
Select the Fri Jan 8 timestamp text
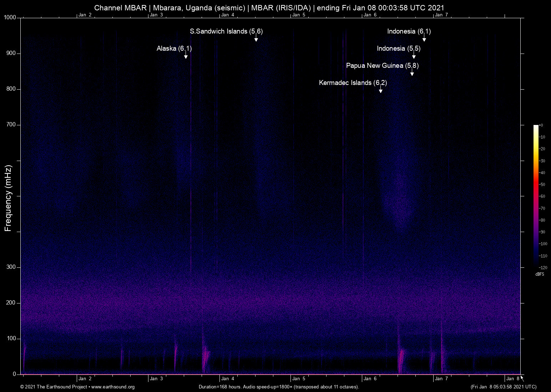point(503,387)
